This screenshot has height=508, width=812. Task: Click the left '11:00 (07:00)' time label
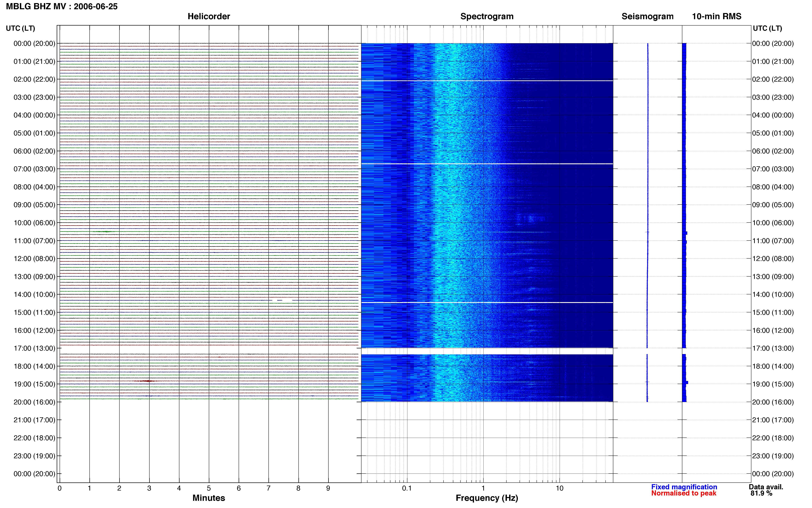(34, 241)
